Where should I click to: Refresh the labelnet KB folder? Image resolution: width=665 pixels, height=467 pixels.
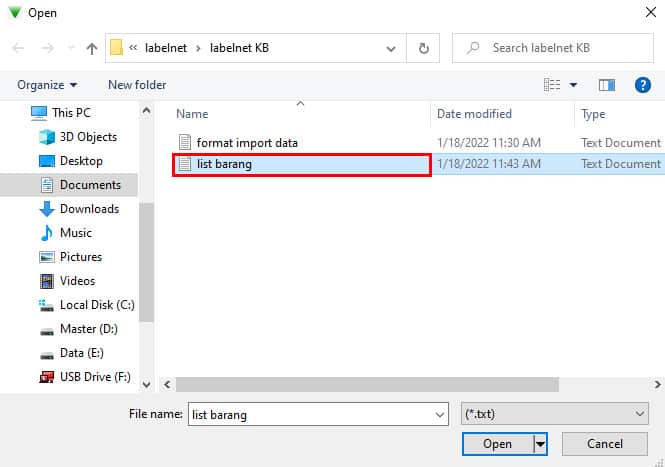tap(423, 48)
